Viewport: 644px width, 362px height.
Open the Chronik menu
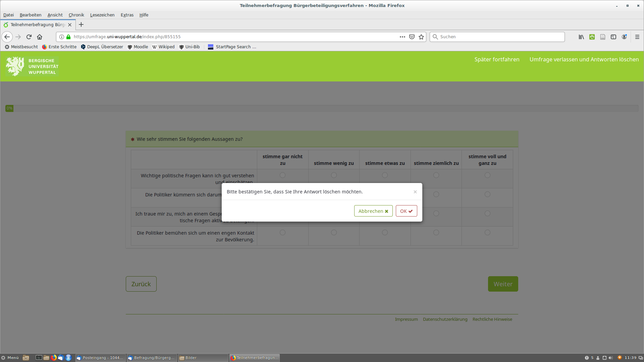pyautogui.click(x=76, y=15)
